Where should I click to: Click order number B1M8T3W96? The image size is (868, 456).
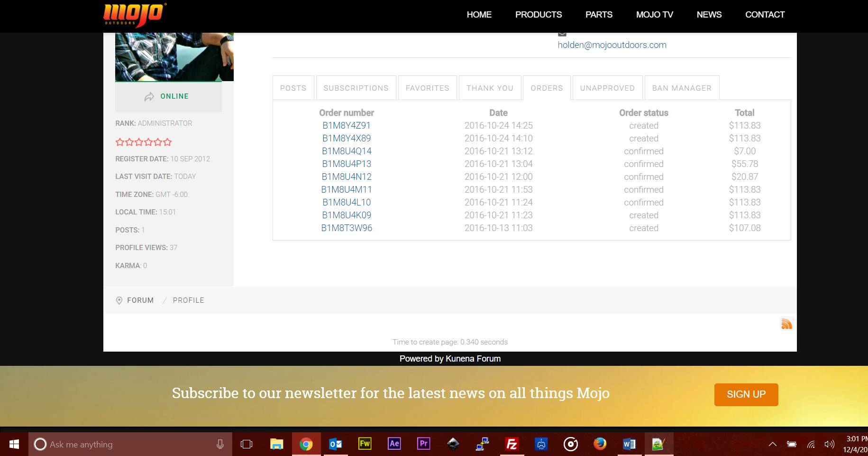pos(347,228)
